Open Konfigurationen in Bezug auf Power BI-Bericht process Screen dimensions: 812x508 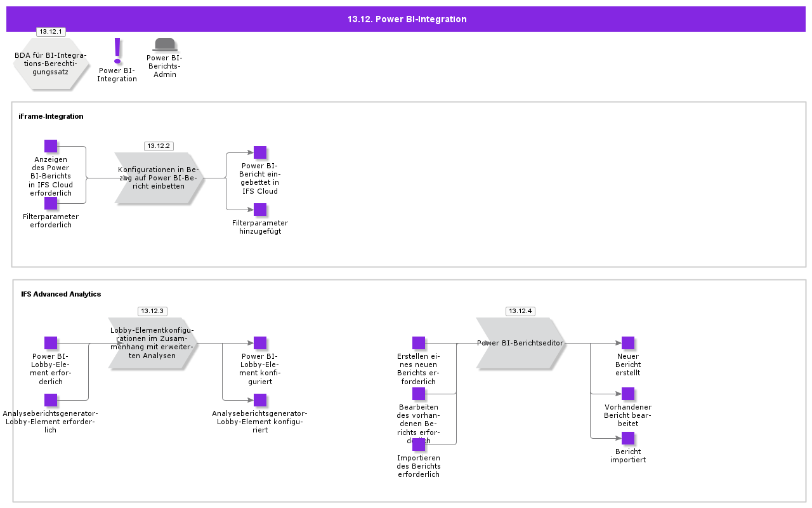pyautogui.click(x=159, y=178)
